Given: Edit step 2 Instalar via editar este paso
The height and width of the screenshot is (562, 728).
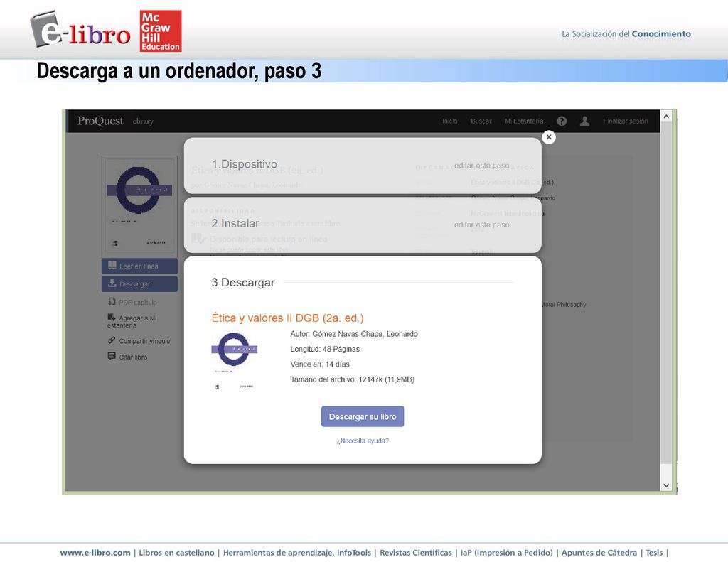Looking at the screenshot, I should pos(481,225).
